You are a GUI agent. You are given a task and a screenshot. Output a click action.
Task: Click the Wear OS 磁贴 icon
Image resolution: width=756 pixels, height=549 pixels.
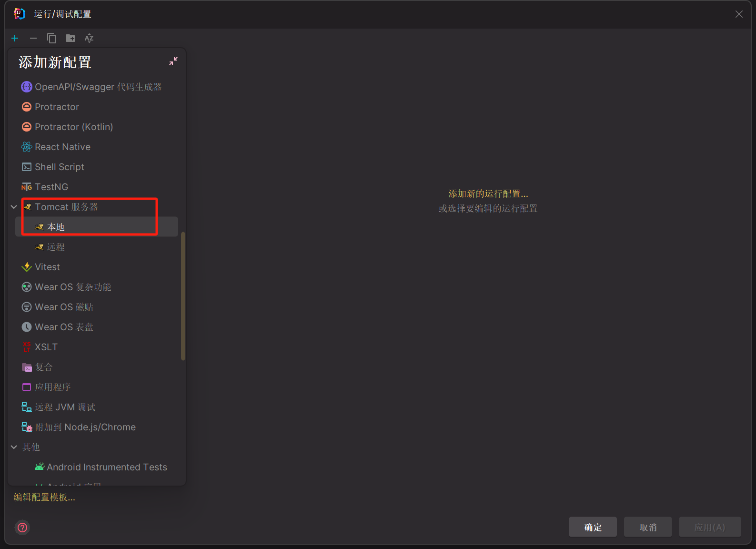tap(27, 307)
